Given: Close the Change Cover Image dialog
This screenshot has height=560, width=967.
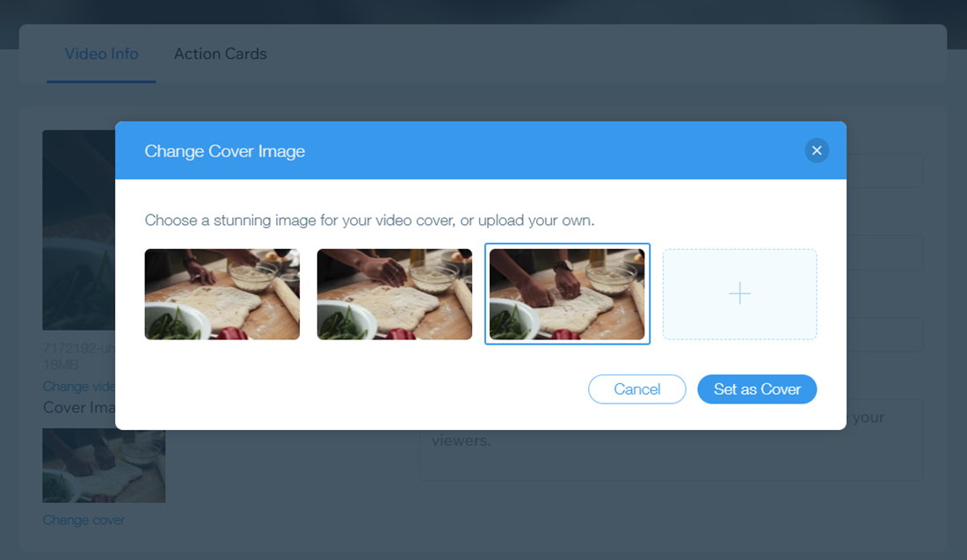Looking at the screenshot, I should [x=817, y=150].
